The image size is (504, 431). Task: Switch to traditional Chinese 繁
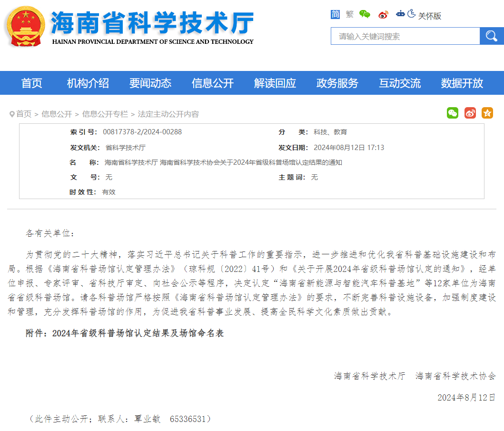[x=350, y=15]
